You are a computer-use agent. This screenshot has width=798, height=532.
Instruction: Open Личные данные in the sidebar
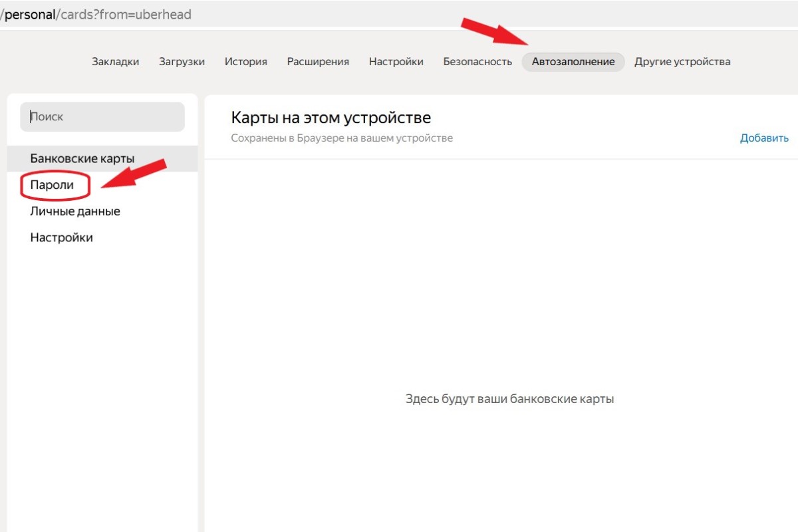(75, 211)
